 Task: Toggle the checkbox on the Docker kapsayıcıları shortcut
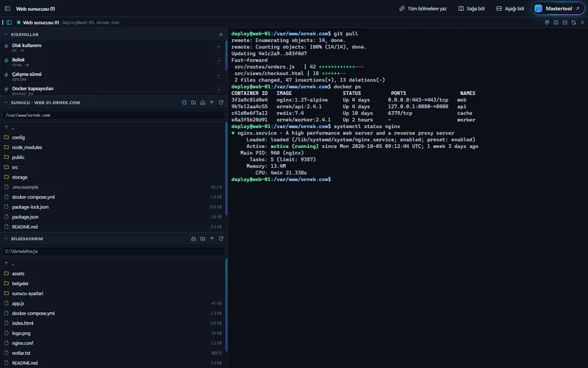pyautogui.click(x=218, y=89)
